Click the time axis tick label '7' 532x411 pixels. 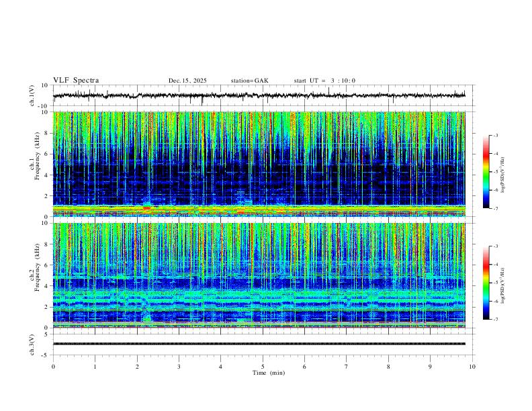tap(347, 367)
